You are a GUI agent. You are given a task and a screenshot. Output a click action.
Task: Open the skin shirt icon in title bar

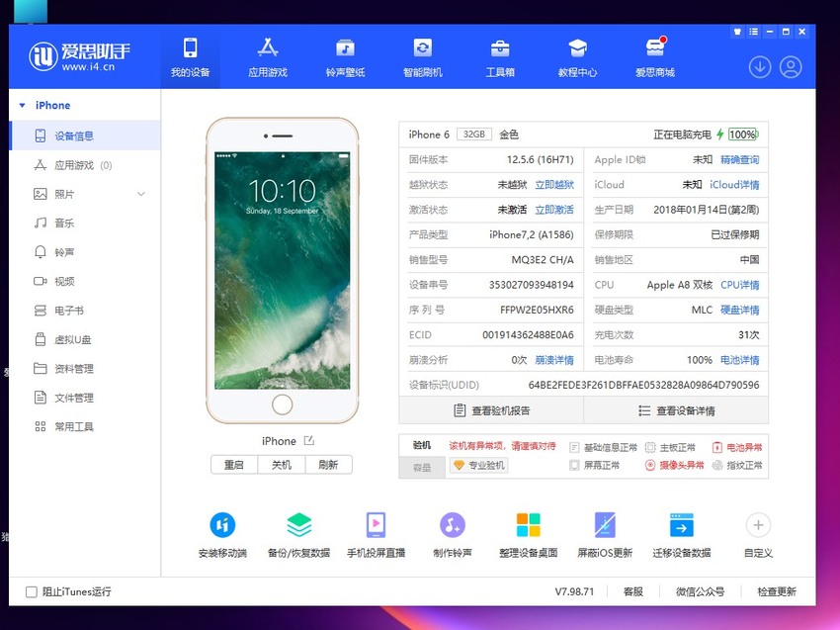737,32
